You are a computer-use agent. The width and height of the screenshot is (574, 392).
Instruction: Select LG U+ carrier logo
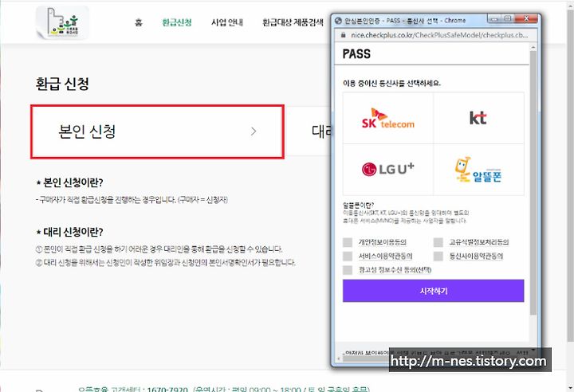pos(388,170)
